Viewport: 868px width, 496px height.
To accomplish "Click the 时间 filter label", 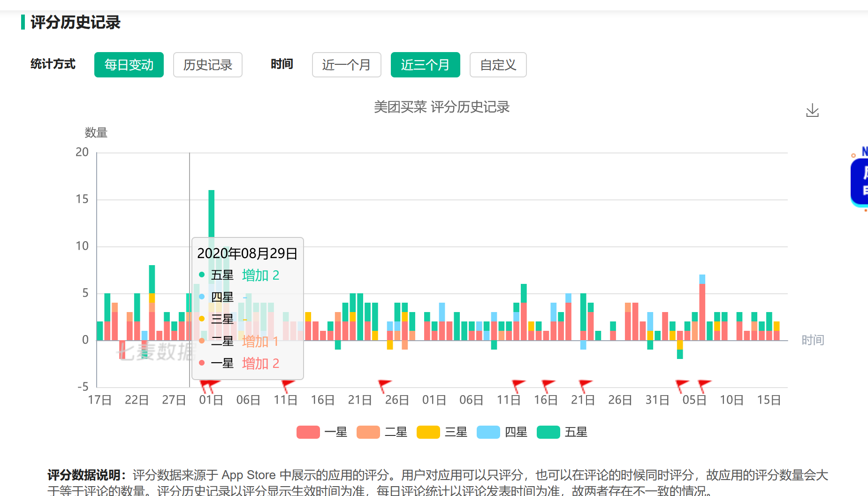I will (282, 64).
